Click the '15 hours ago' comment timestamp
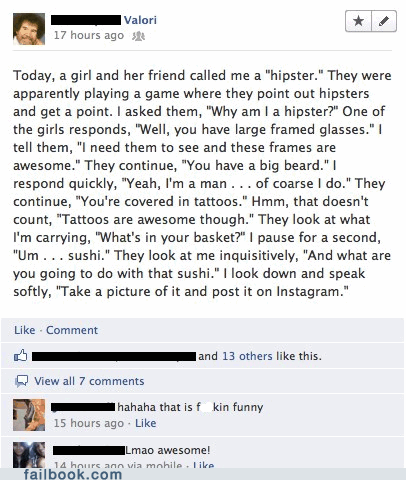Image resolution: width=406 pixels, height=480 pixels. [89, 423]
